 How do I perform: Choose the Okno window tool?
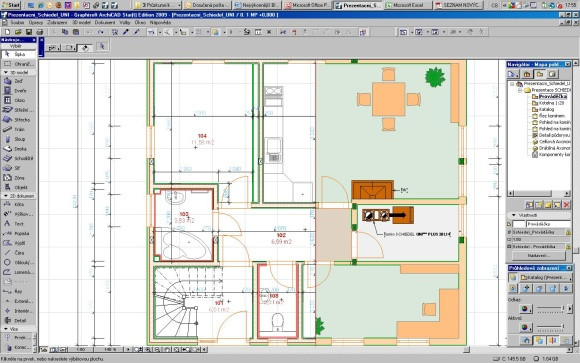coord(18,100)
